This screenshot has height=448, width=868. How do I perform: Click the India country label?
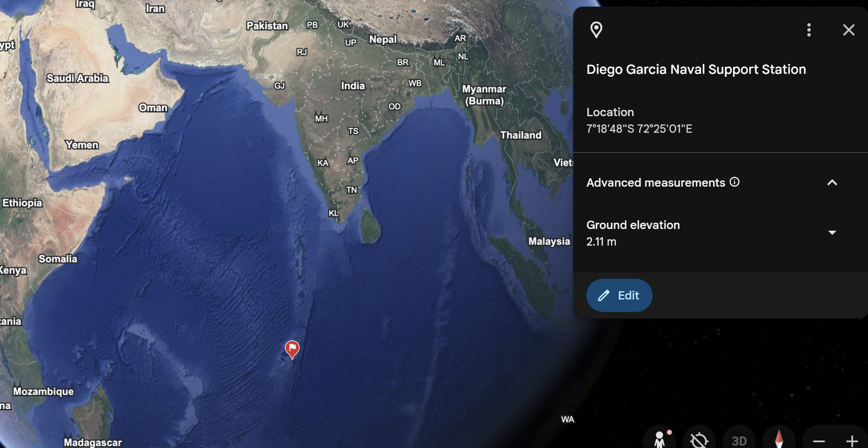coord(353,86)
